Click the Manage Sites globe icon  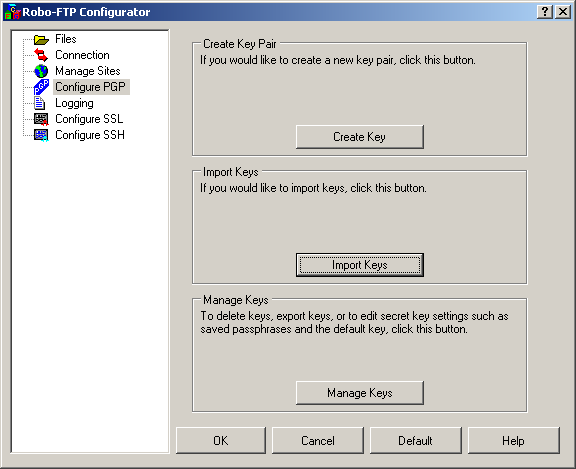click(41, 71)
